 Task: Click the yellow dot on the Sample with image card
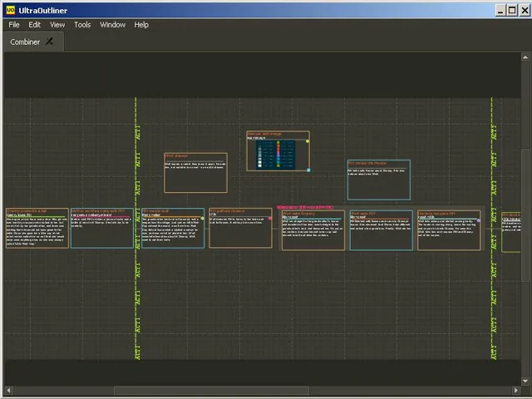308,141
